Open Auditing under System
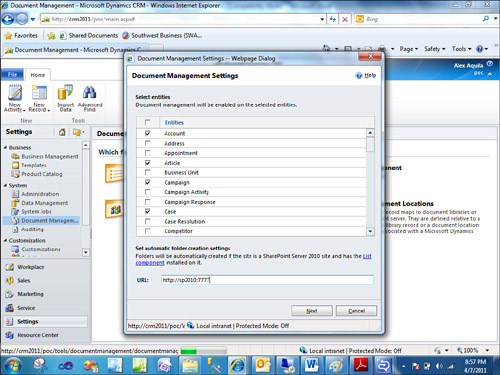The width and height of the screenshot is (500, 375). [32, 229]
